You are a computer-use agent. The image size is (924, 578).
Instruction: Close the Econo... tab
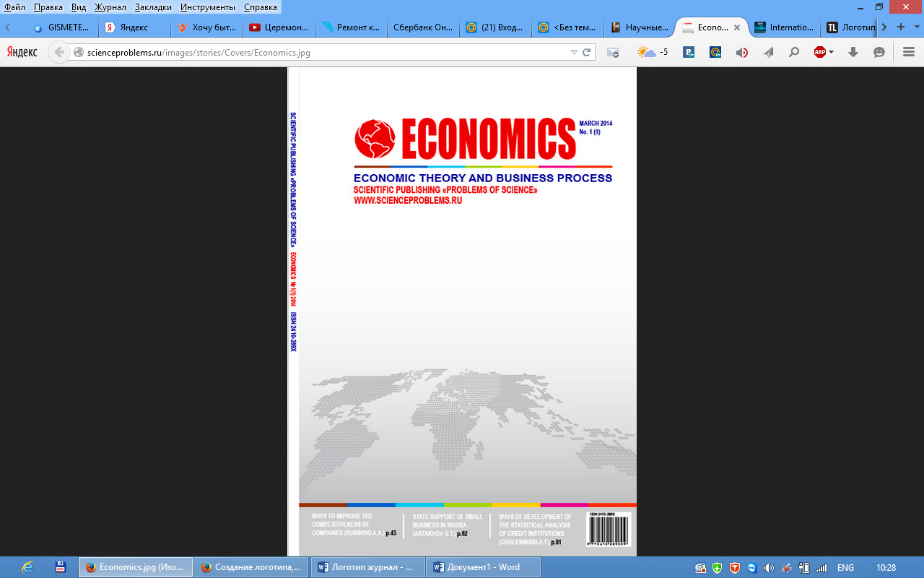pyautogui.click(x=737, y=27)
